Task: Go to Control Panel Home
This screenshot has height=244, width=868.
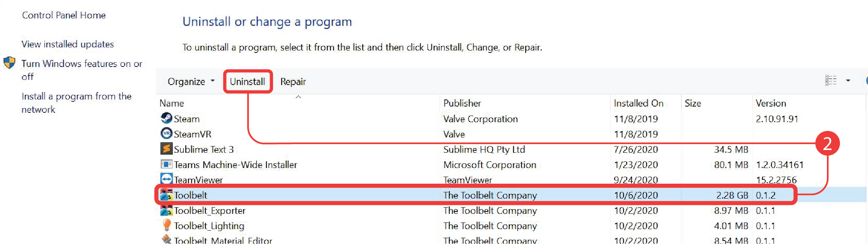Action: tap(64, 15)
